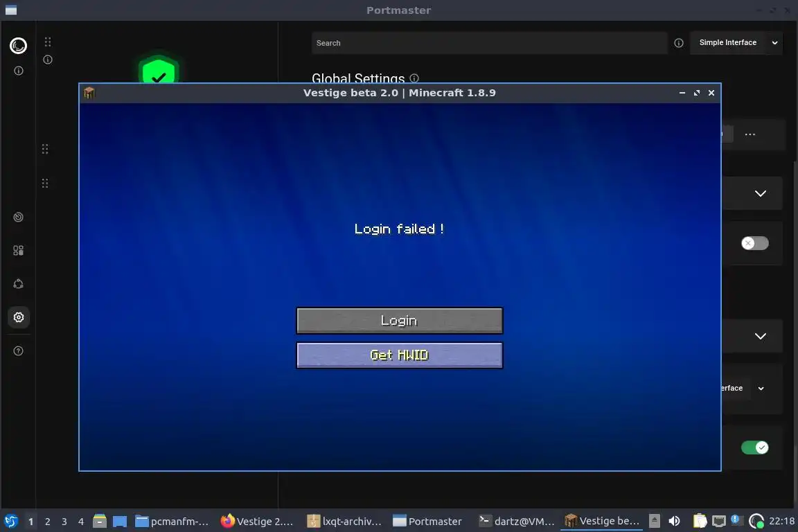Click the info icon beside the Search field
This screenshot has width=798, height=532.
pos(678,43)
